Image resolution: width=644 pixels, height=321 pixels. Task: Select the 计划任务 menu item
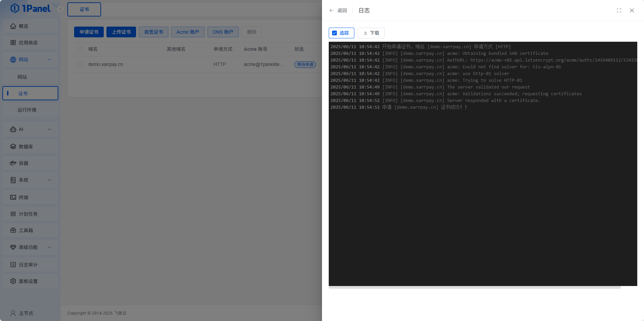(x=28, y=214)
